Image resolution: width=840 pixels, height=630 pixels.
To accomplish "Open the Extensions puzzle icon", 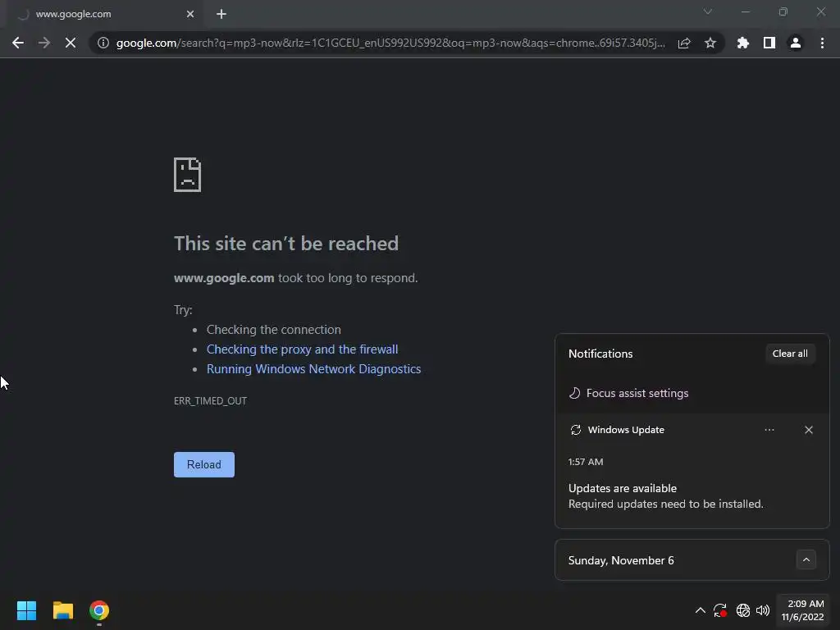I will (x=743, y=43).
